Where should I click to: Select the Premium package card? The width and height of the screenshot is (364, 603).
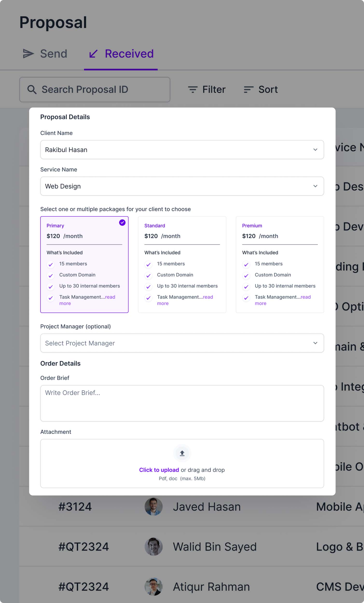(x=280, y=264)
